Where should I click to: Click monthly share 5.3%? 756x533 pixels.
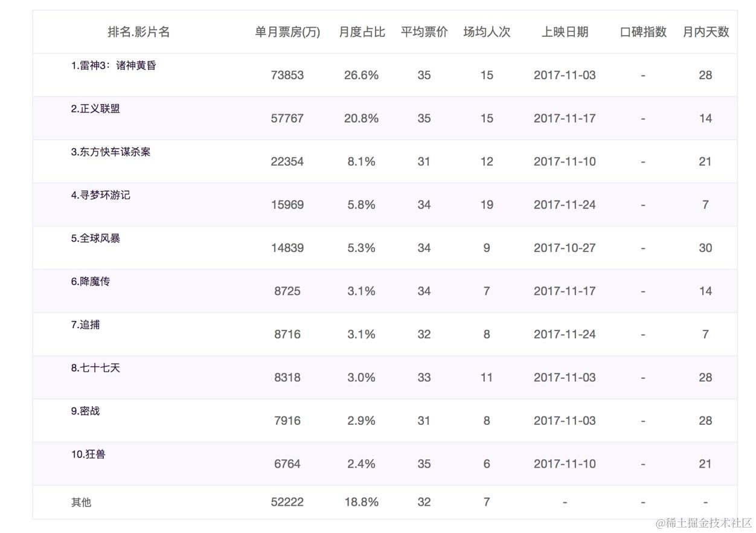pos(362,248)
